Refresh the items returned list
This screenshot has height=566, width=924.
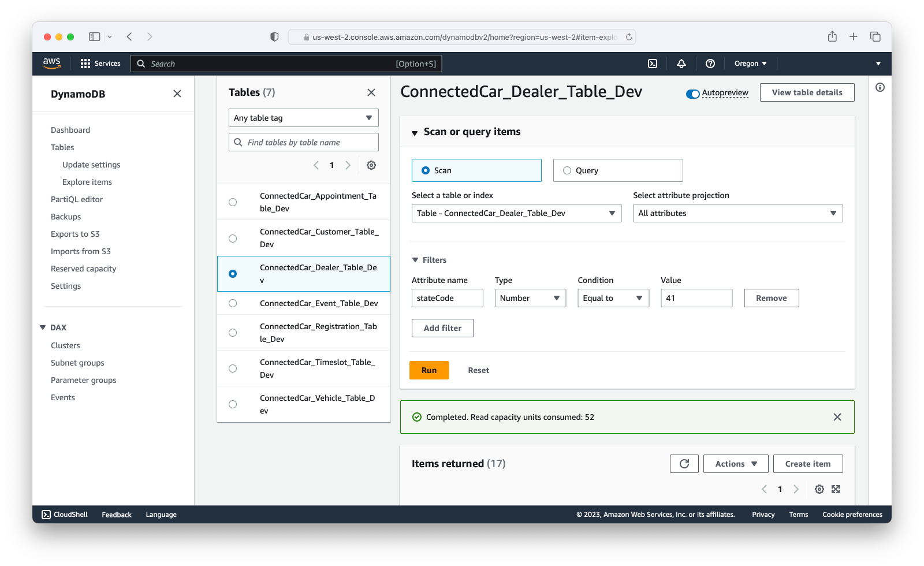pos(684,464)
